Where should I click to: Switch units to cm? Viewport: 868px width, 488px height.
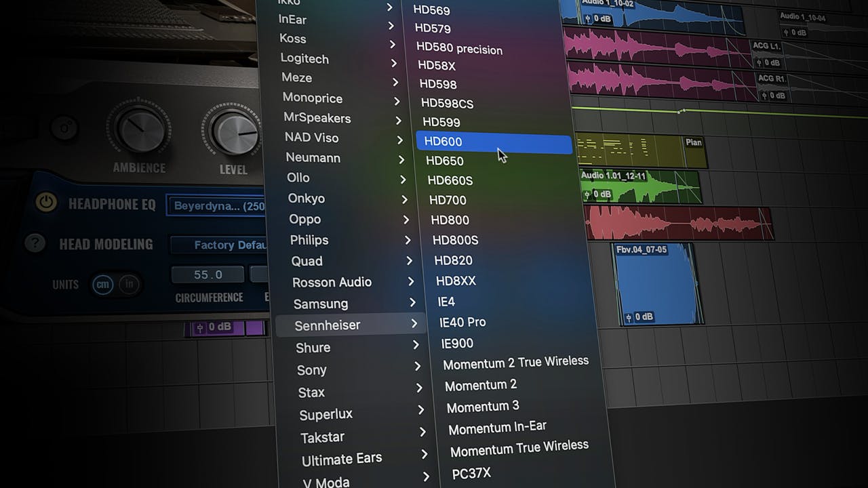pos(102,285)
